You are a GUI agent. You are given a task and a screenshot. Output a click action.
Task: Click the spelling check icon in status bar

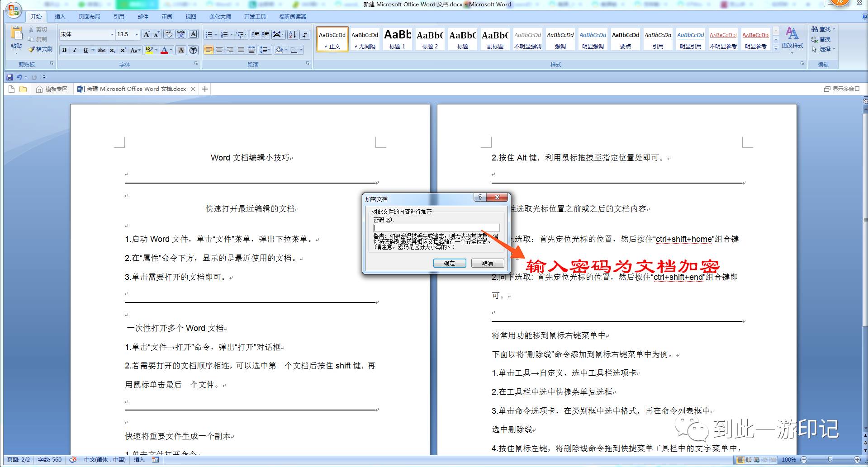coord(73,460)
